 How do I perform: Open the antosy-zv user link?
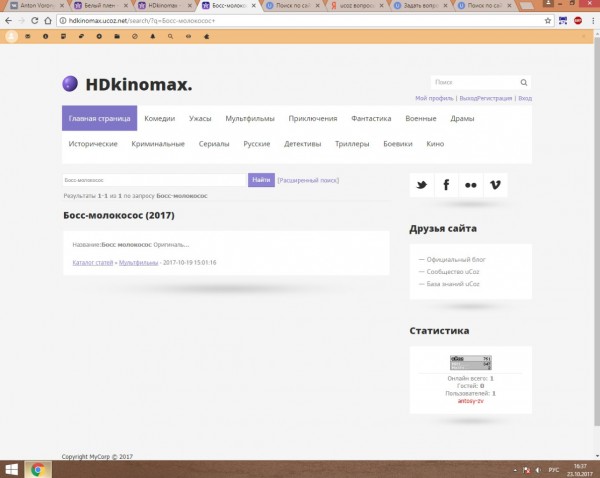(x=471, y=401)
